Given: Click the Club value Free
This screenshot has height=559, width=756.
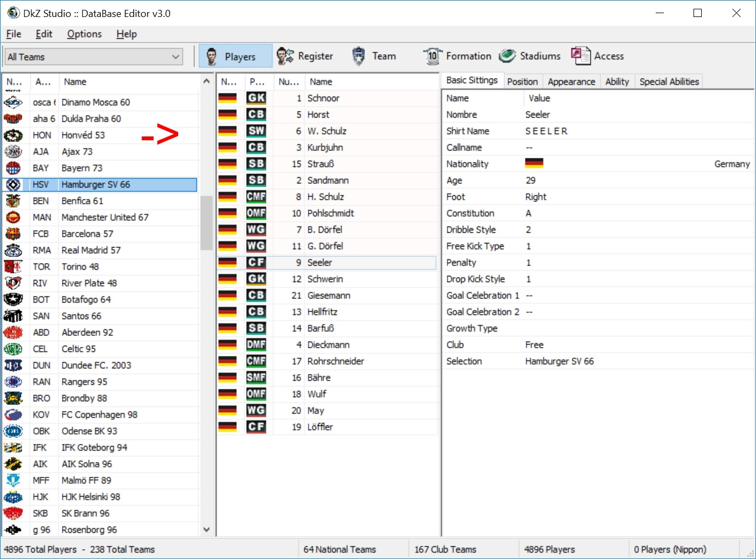Looking at the screenshot, I should [x=535, y=345].
